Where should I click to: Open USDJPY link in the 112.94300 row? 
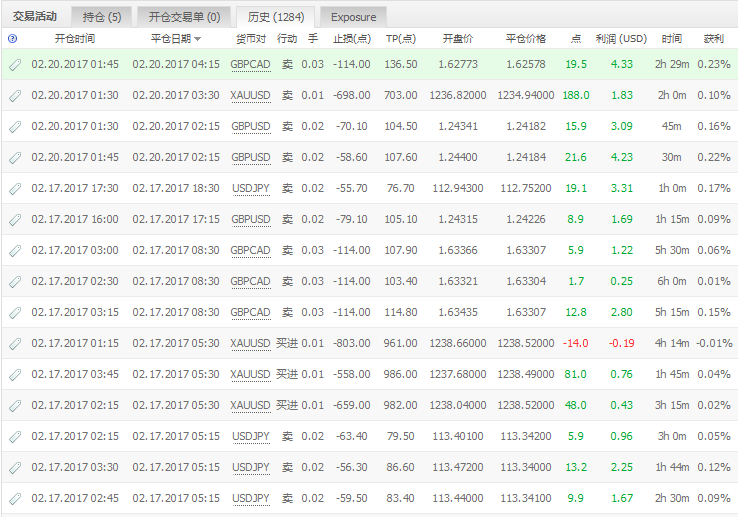pos(251,189)
